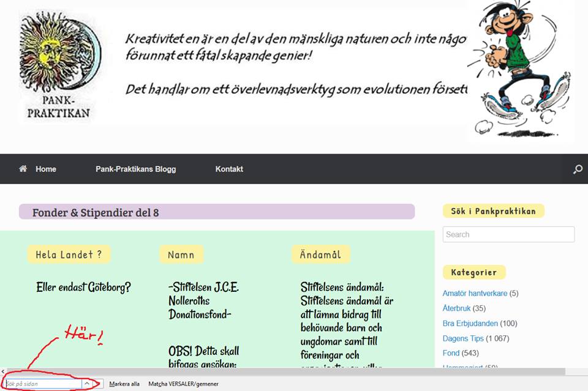
Task: Click the magnifier search icon in navbar
Action: click(577, 169)
